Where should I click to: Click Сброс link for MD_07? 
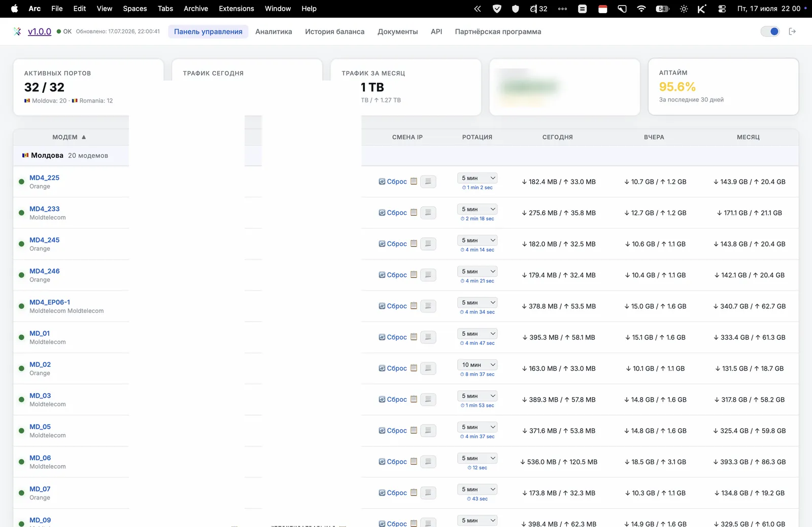pos(397,493)
